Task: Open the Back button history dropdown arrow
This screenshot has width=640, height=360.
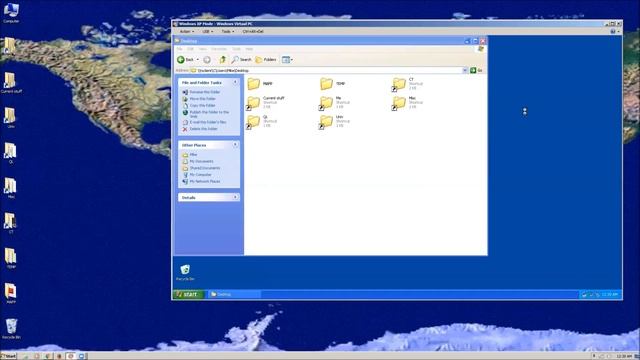Action: 198,60
